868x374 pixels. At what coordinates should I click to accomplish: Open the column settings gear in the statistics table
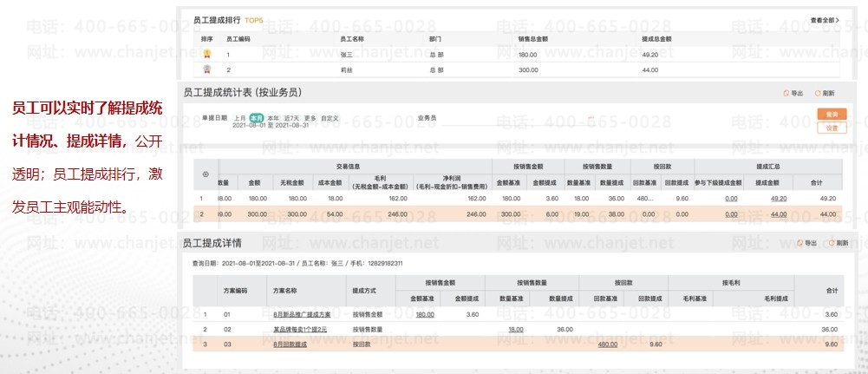pyautogui.click(x=206, y=174)
